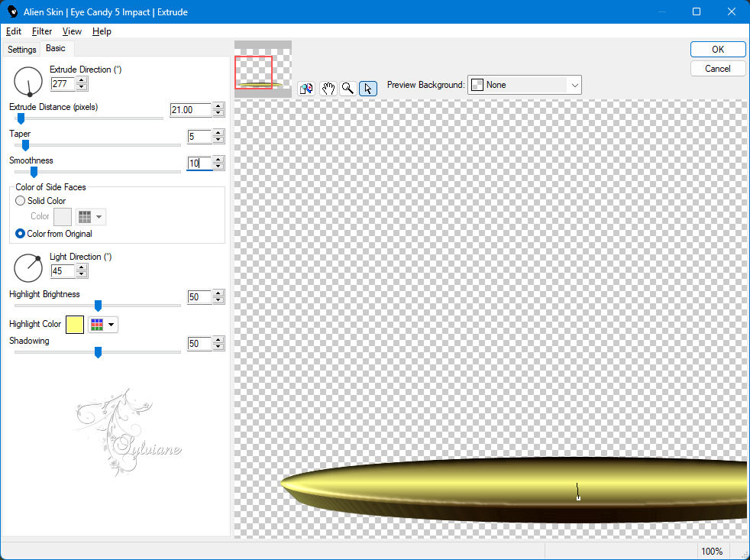
Task: Decrease Light Direction with down arrow
Action: (82, 274)
